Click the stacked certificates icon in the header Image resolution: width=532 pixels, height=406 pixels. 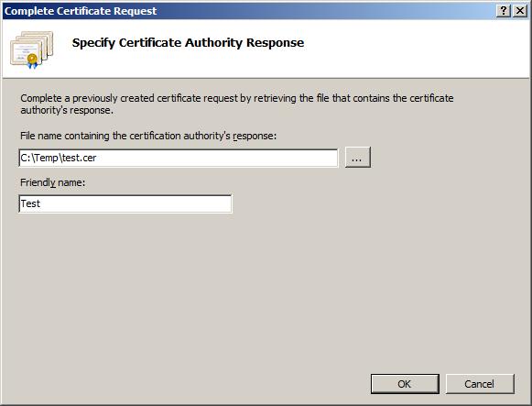[x=31, y=49]
